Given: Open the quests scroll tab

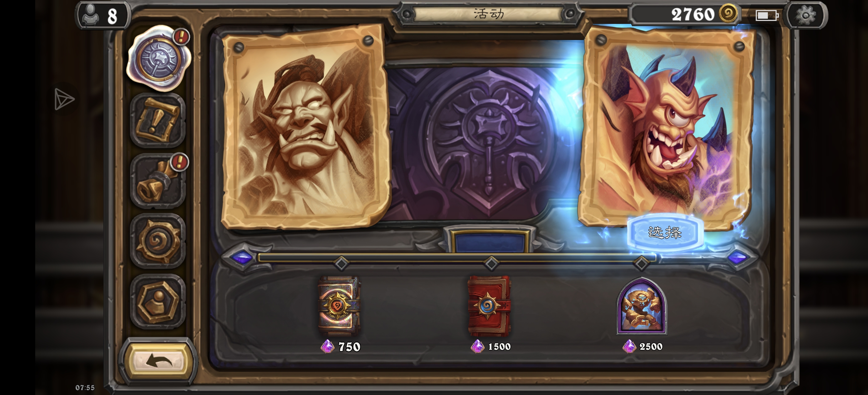Looking at the screenshot, I should pos(158,120).
